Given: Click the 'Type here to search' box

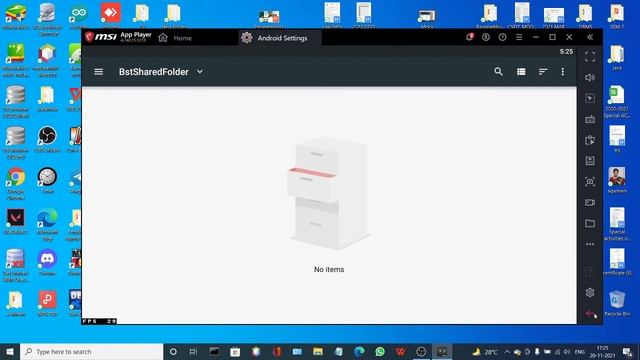Looking at the screenshot, I should click(x=92, y=351).
